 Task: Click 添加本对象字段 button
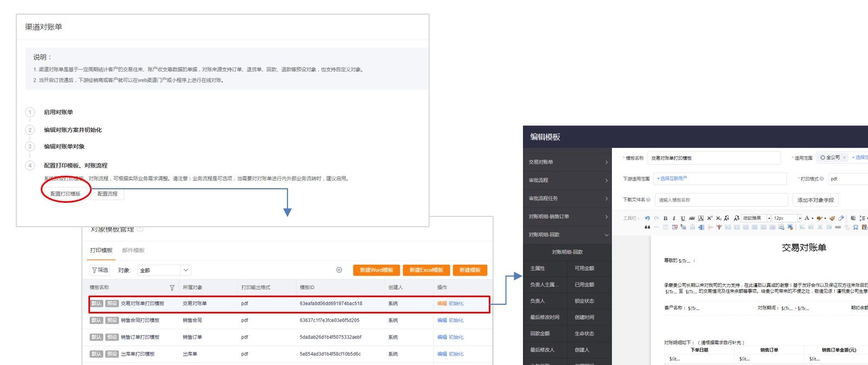point(815,200)
